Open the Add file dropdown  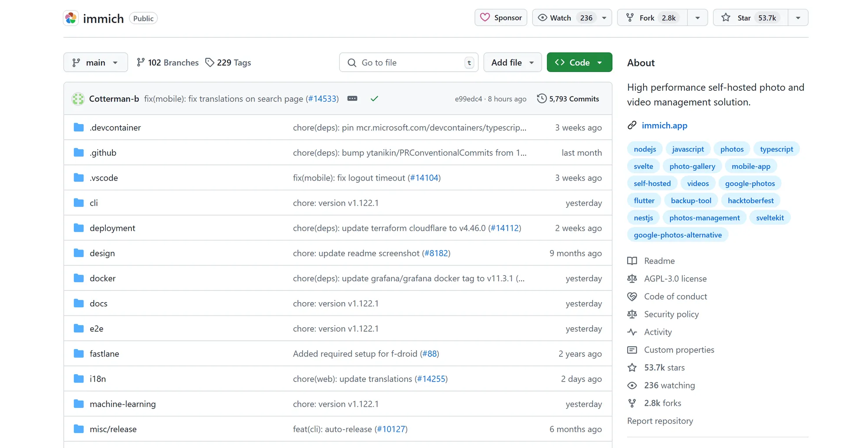click(x=512, y=62)
